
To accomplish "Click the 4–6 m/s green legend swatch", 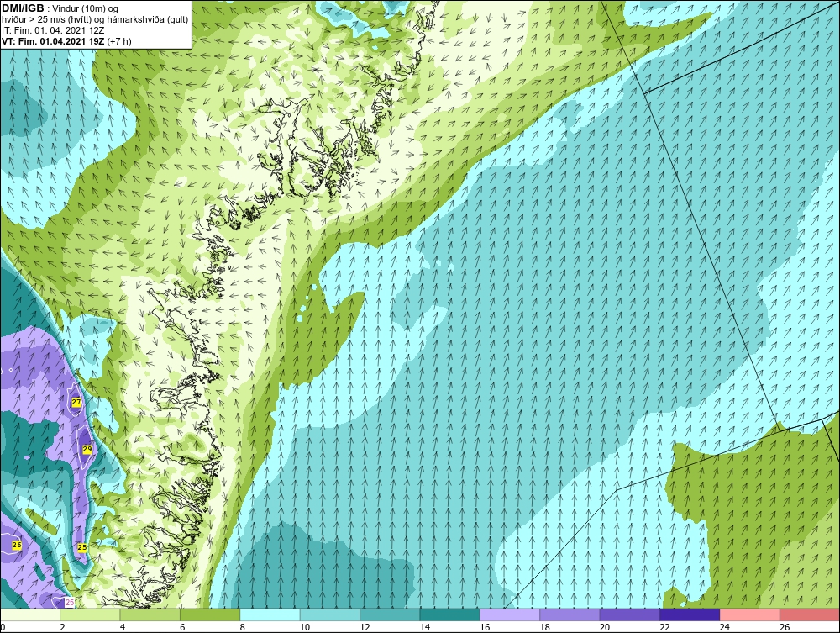I will click(x=150, y=615).
